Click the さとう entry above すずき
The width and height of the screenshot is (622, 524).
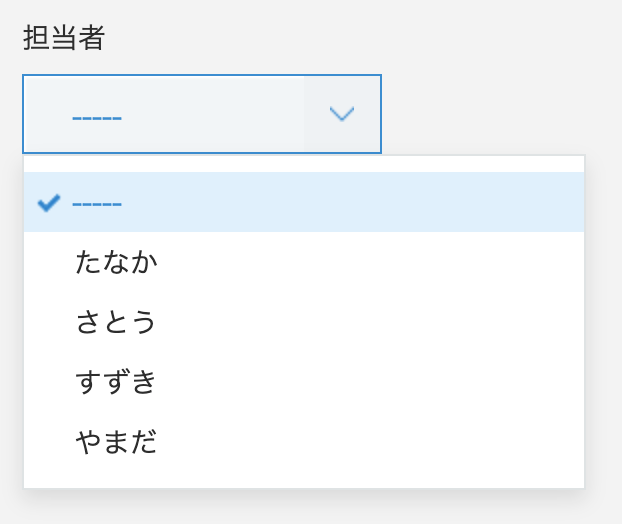pos(116,322)
